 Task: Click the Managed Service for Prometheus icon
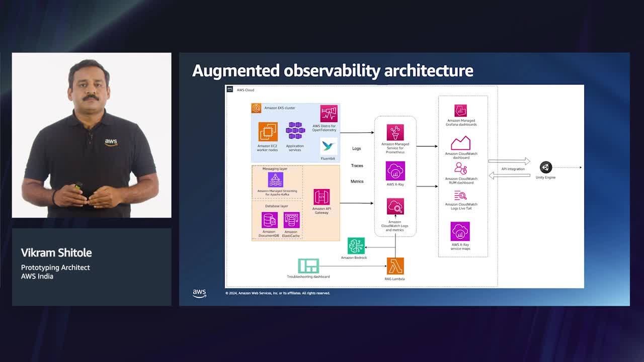395,133
